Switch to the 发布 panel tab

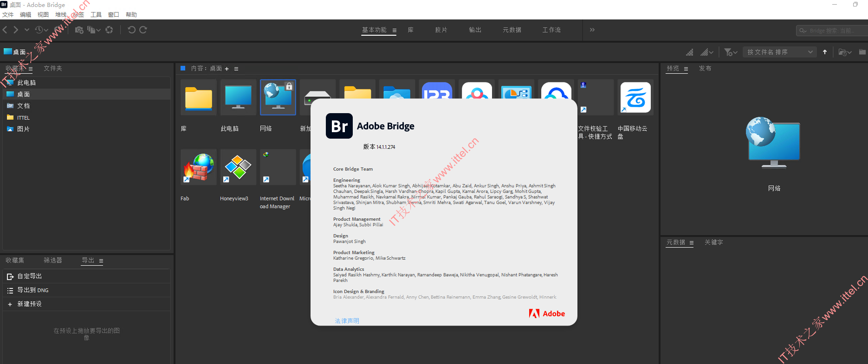(705, 68)
